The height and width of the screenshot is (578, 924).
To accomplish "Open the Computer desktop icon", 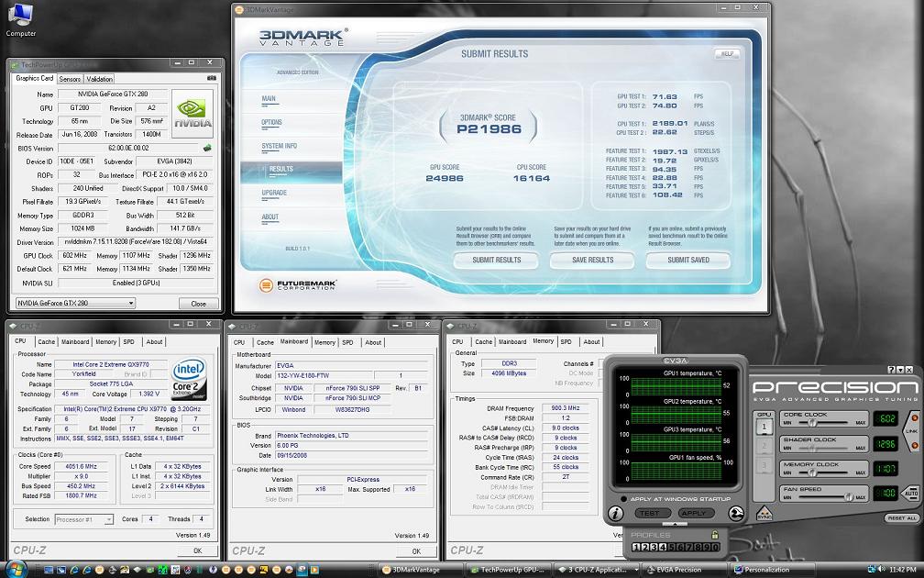I will click(x=20, y=19).
